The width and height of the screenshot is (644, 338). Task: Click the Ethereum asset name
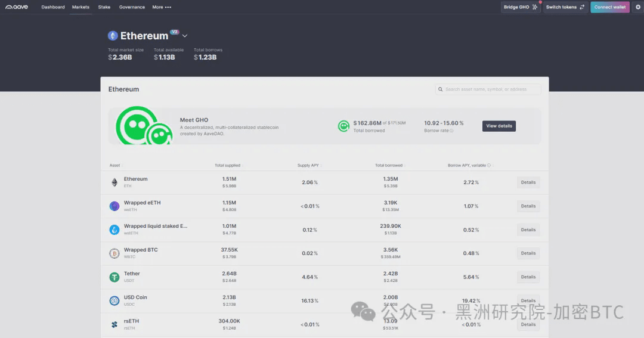135,179
